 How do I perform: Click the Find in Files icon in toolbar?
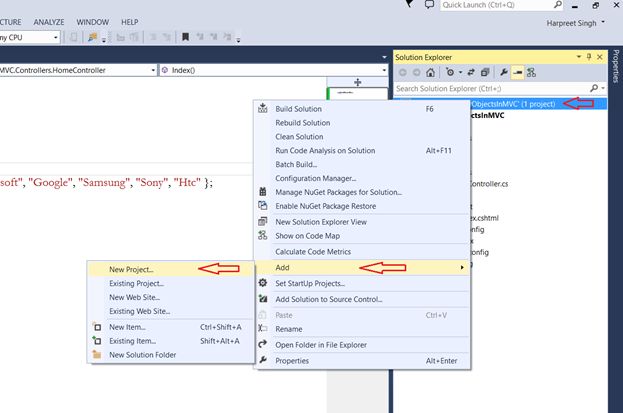click(92, 37)
